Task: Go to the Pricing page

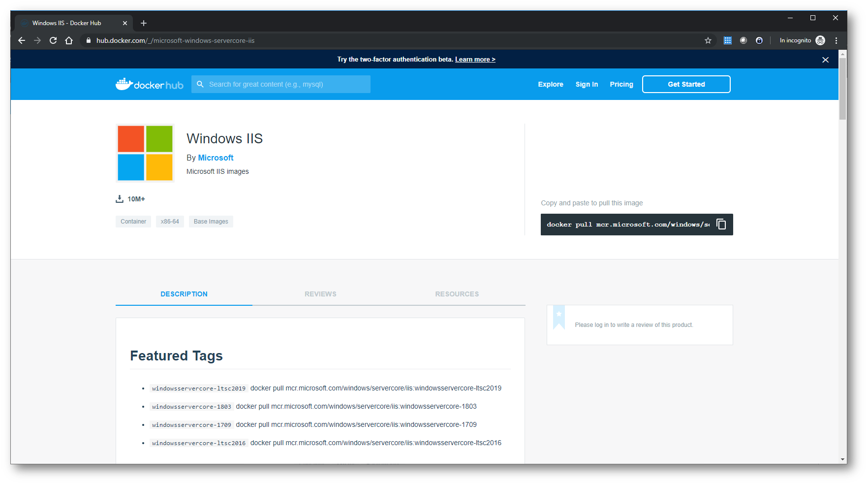Action: pyautogui.click(x=621, y=84)
